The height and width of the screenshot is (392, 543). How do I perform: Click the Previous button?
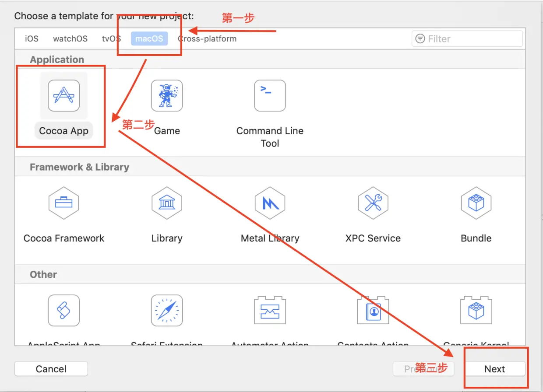(423, 369)
